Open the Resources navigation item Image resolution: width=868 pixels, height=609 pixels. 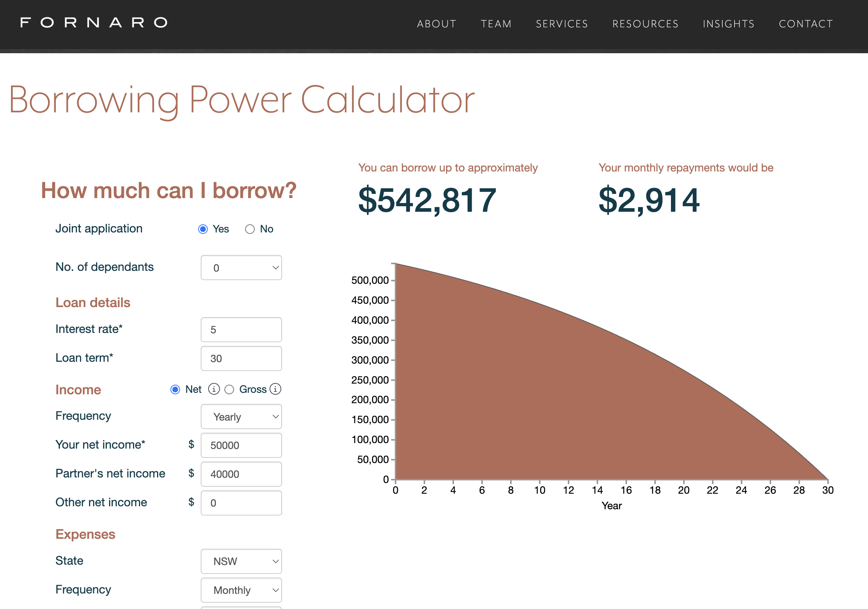(645, 24)
